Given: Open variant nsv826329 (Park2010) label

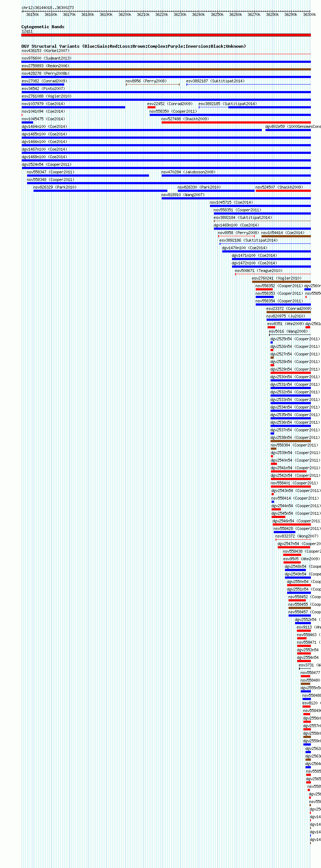Looking at the screenshot, I should [55, 187].
